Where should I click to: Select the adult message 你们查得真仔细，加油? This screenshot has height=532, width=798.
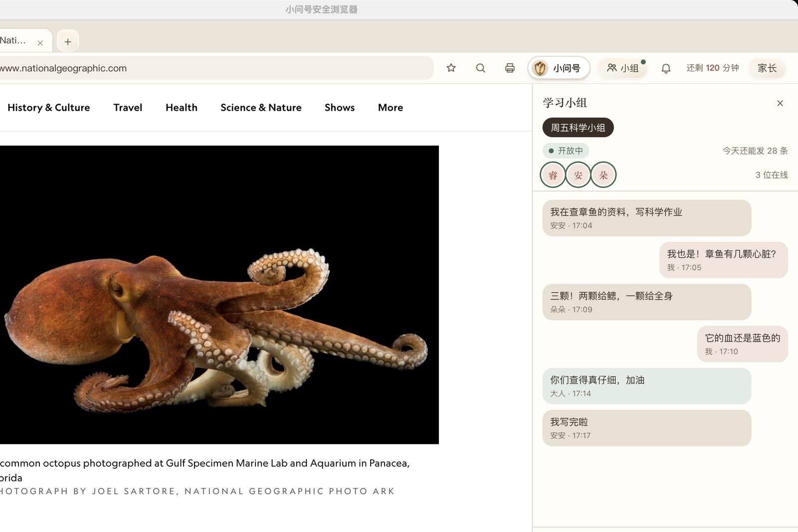pos(647,386)
